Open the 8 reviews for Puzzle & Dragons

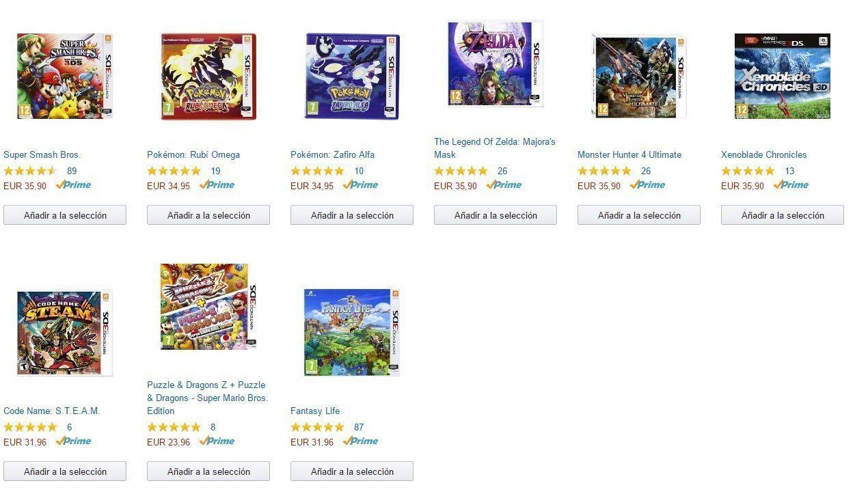(213, 427)
